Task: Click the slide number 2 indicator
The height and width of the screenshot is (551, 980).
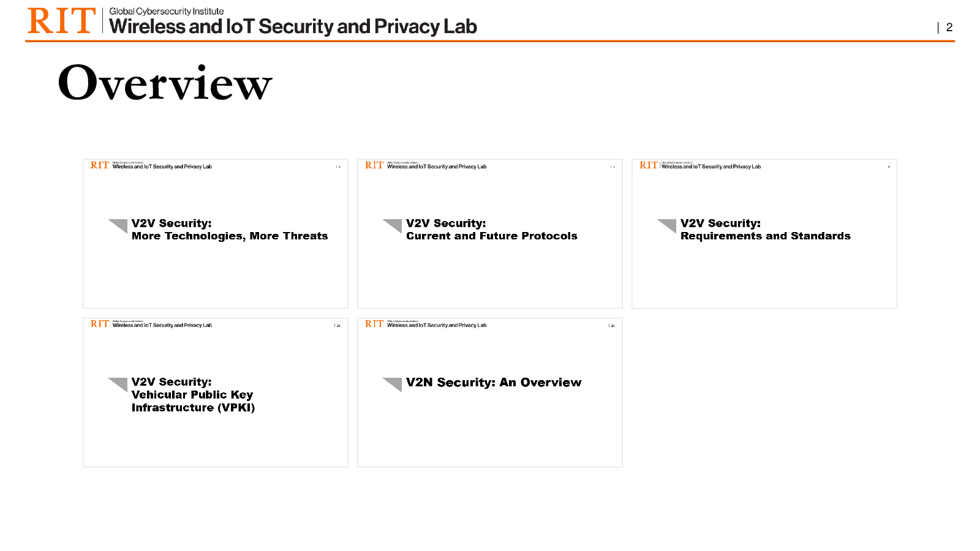Action: pyautogui.click(x=949, y=27)
